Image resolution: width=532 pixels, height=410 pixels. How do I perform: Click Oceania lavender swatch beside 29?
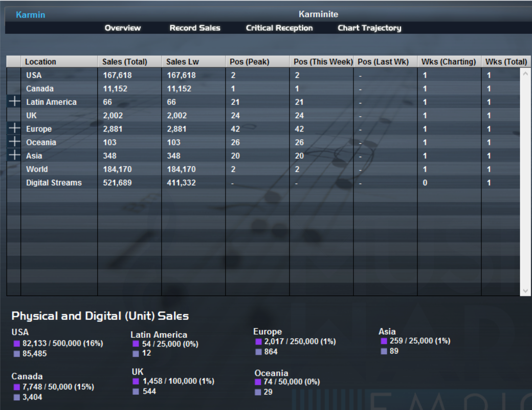[258, 392]
